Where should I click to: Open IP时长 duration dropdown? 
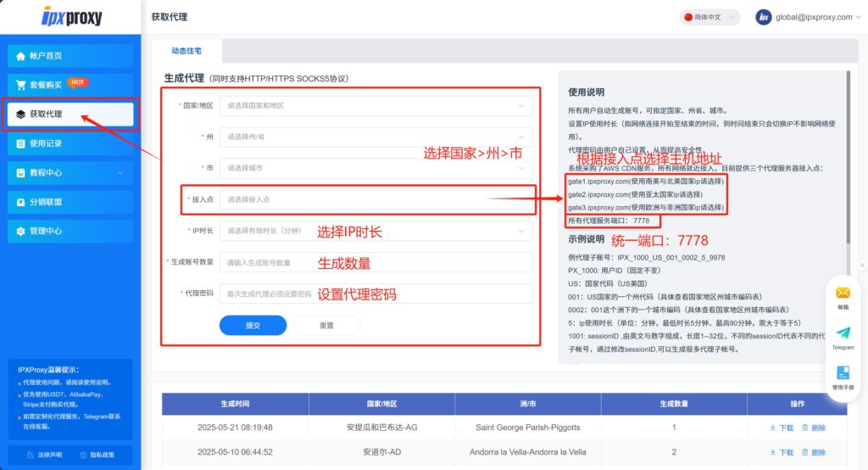(x=376, y=231)
